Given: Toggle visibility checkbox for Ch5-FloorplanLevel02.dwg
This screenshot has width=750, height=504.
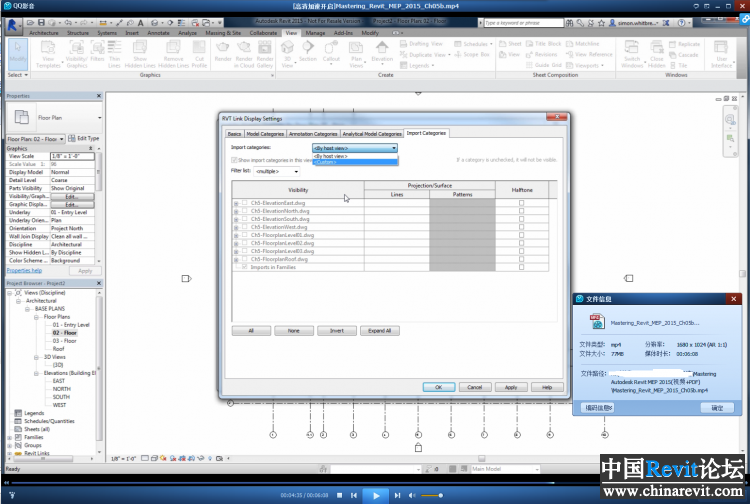Looking at the screenshot, I should 244,243.
